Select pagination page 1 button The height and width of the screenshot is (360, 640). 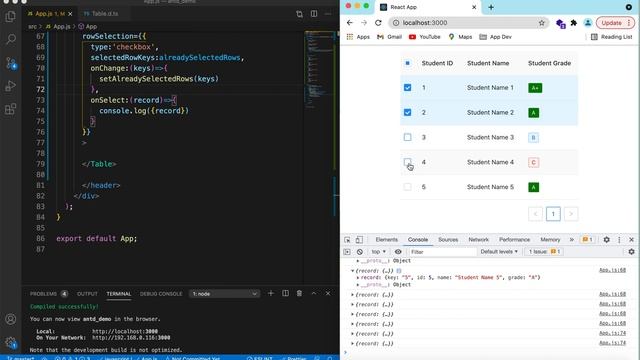coord(553,214)
